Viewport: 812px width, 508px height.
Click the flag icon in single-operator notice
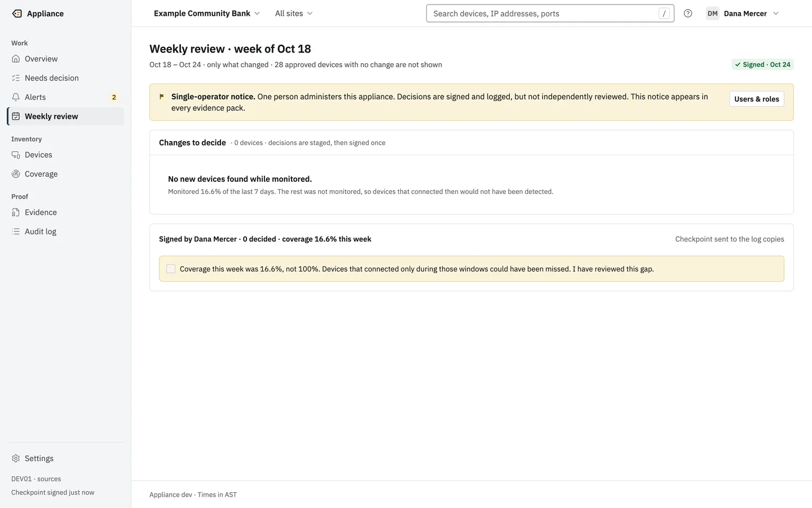coord(162,97)
